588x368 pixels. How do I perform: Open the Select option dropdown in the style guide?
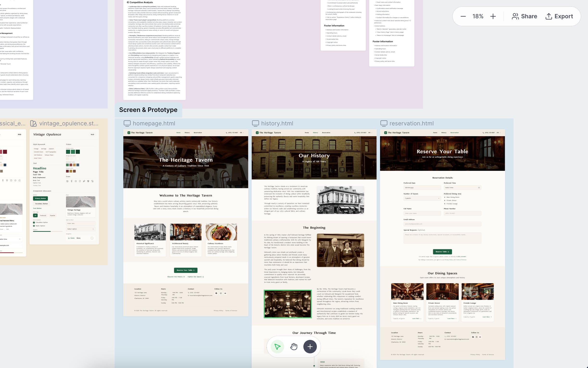80,229
